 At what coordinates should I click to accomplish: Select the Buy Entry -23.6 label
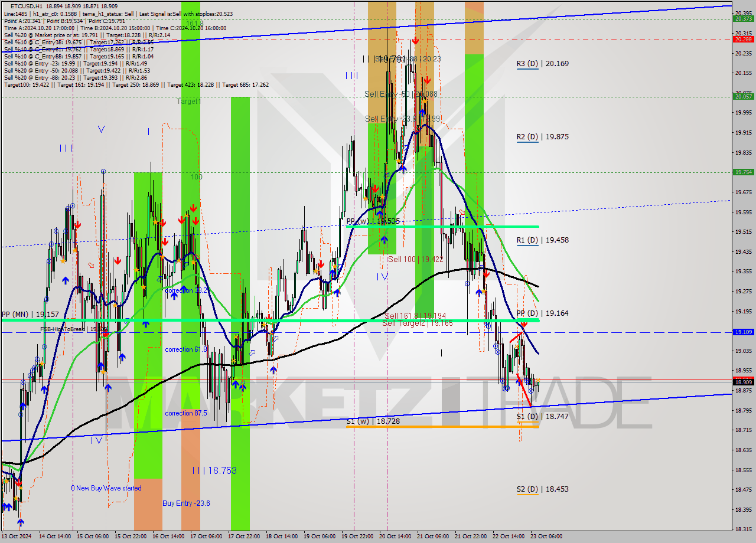pyautogui.click(x=187, y=503)
